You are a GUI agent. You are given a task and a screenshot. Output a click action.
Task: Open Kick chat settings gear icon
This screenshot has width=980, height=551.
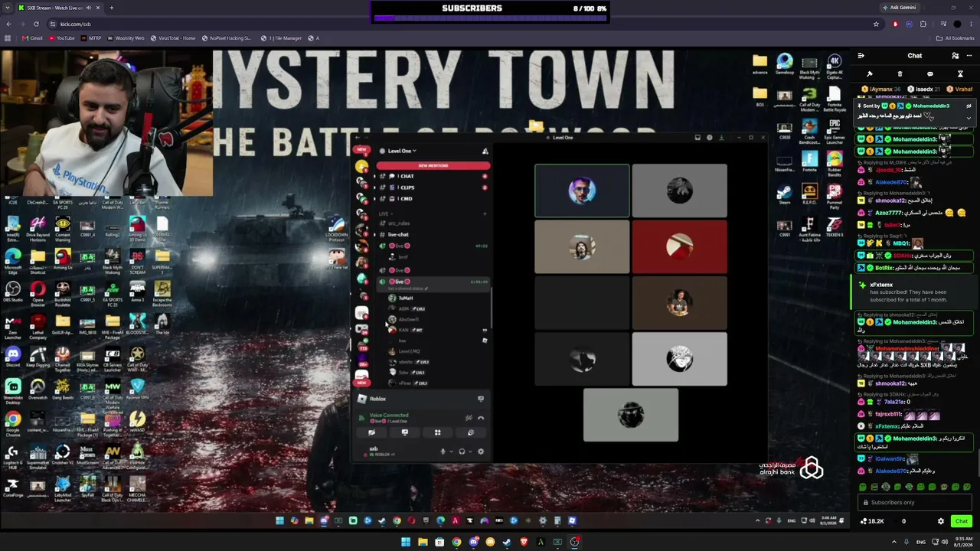click(941, 521)
